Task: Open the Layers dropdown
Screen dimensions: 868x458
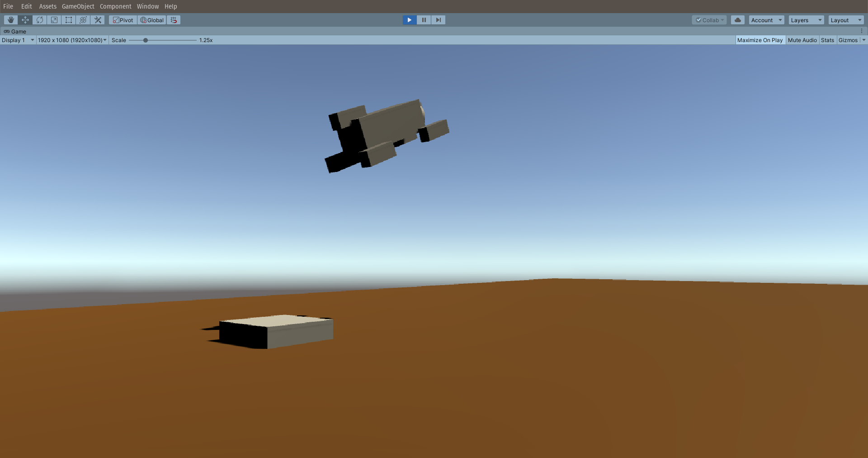Action: coord(806,20)
